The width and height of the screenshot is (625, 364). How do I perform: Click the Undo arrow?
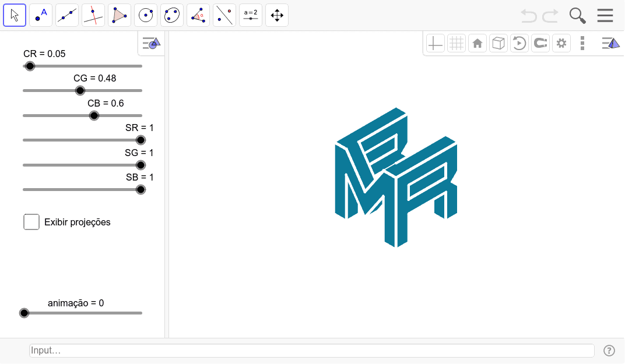pos(529,16)
